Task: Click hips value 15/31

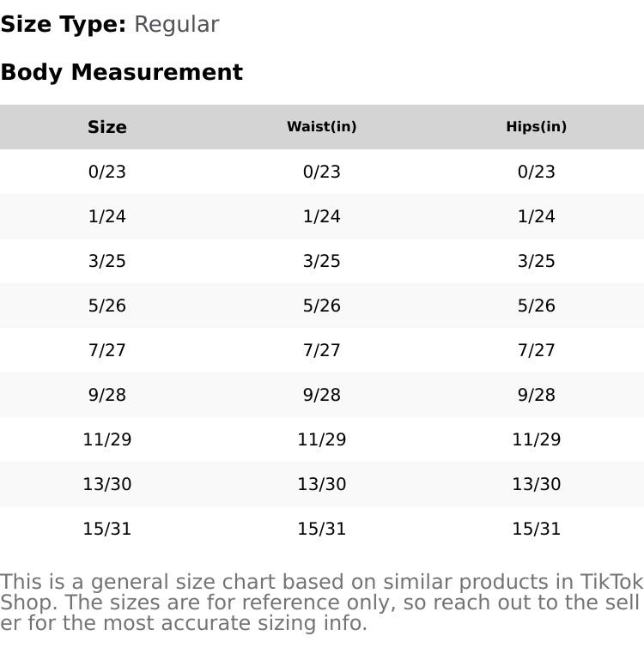Action: pos(537,529)
